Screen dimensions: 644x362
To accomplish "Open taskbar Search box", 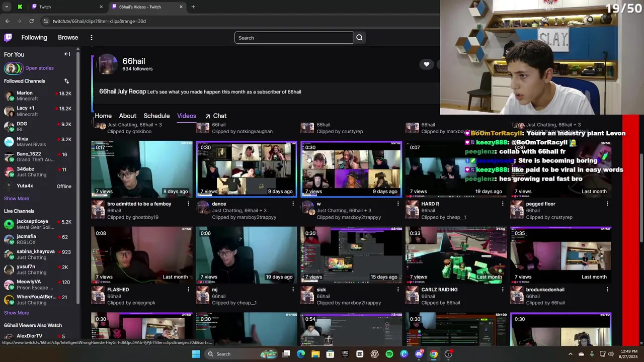I will click(240, 354).
